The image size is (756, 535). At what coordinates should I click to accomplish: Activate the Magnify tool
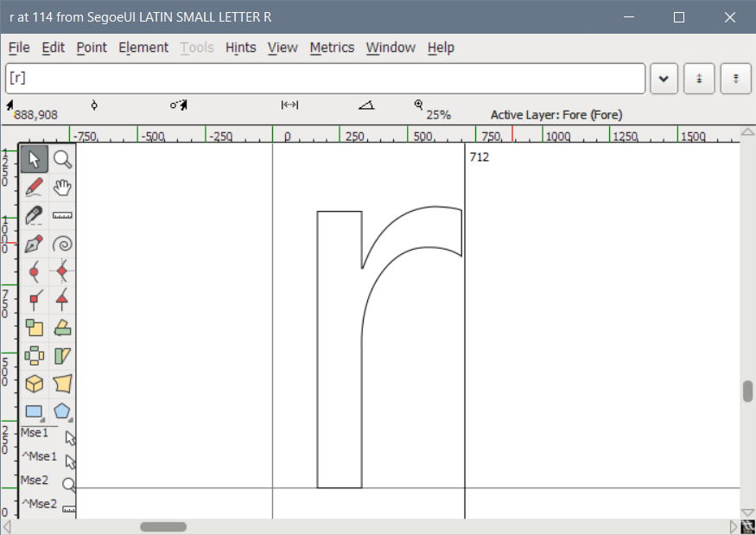pos(61,159)
